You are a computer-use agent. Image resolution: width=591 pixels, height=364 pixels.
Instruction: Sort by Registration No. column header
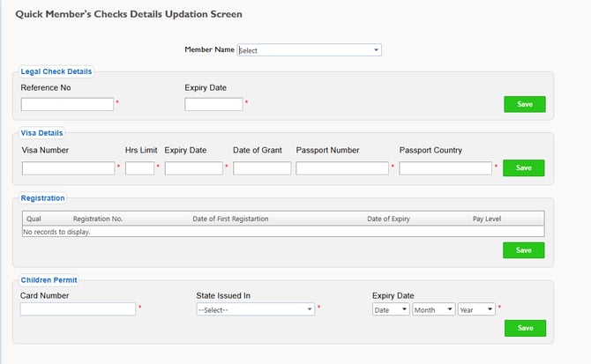click(x=98, y=219)
